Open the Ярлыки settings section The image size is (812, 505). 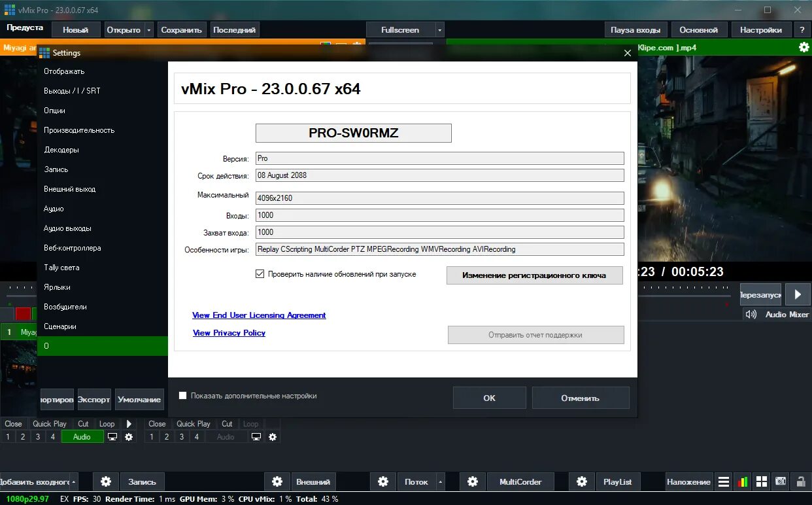102,287
